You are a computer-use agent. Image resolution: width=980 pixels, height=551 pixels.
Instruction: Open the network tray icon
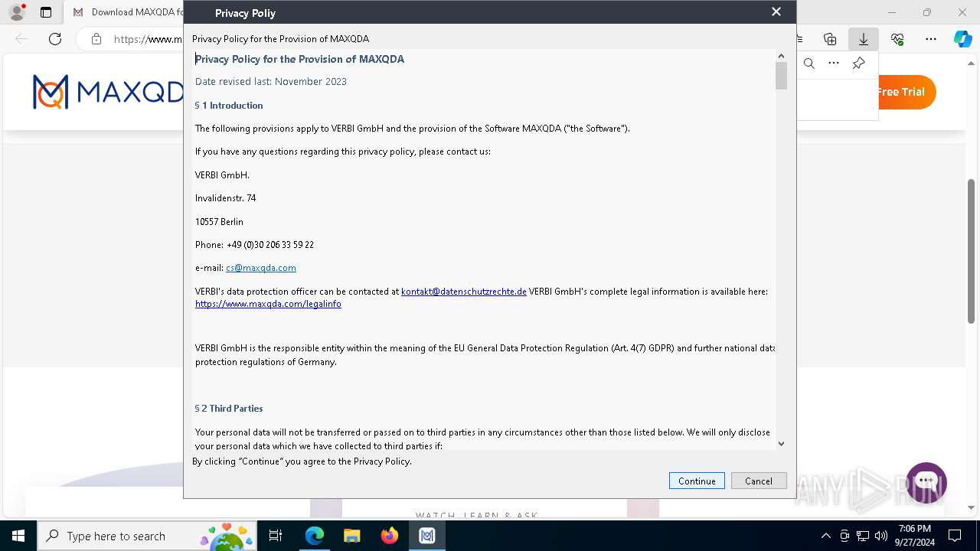coord(863,536)
